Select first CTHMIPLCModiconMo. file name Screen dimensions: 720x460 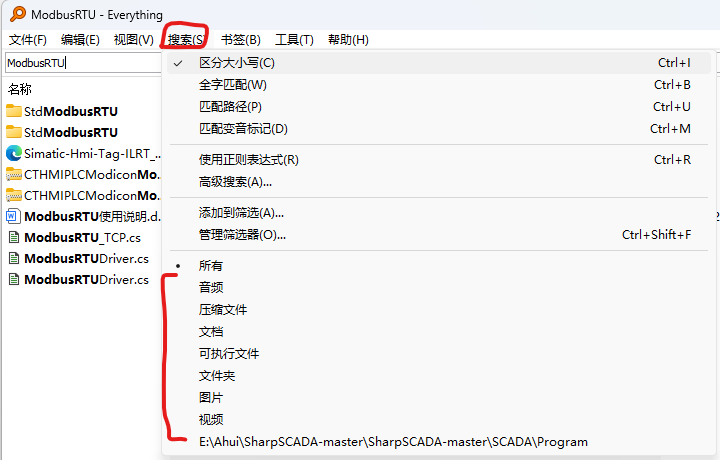(x=92, y=174)
